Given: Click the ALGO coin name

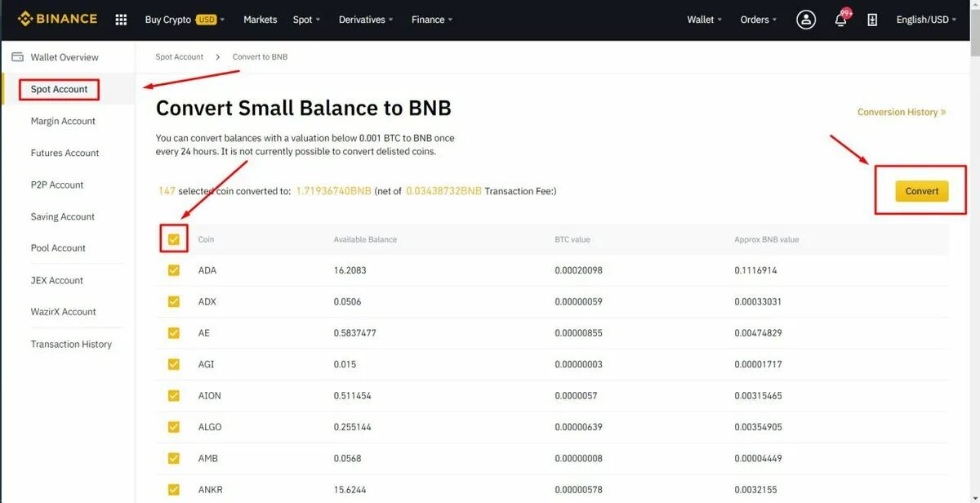Looking at the screenshot, I should [210, 427].
